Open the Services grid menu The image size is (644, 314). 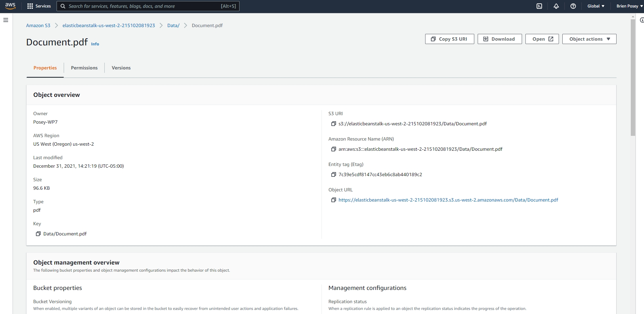(x=39, y=6)
